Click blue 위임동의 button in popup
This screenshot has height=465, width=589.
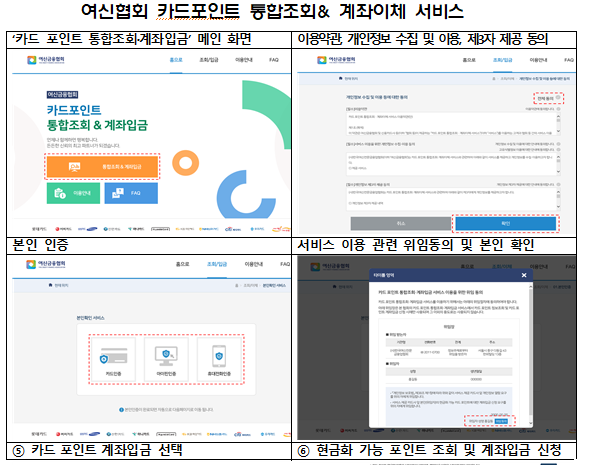[501, 421]
